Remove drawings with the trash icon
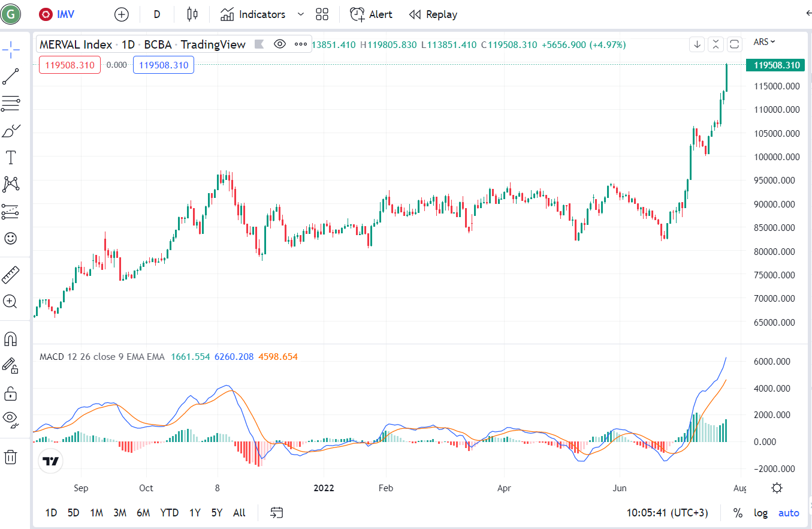The width and height of the screenshot is (812, 529). tap(10, 457)
